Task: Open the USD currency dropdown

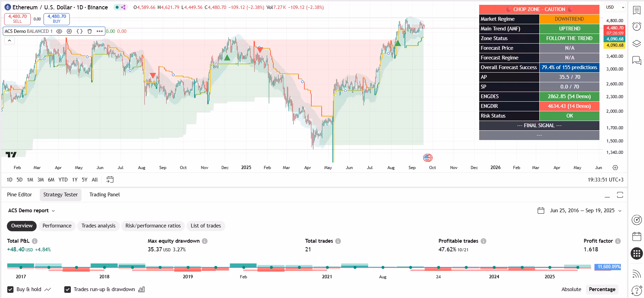Action: (615, 7)
